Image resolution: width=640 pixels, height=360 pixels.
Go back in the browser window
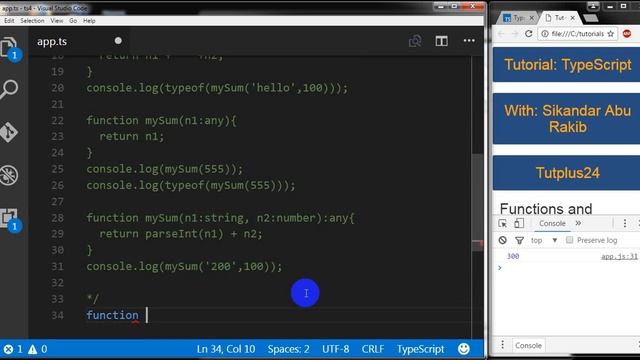pyautogui.click(x=501, y=33)
